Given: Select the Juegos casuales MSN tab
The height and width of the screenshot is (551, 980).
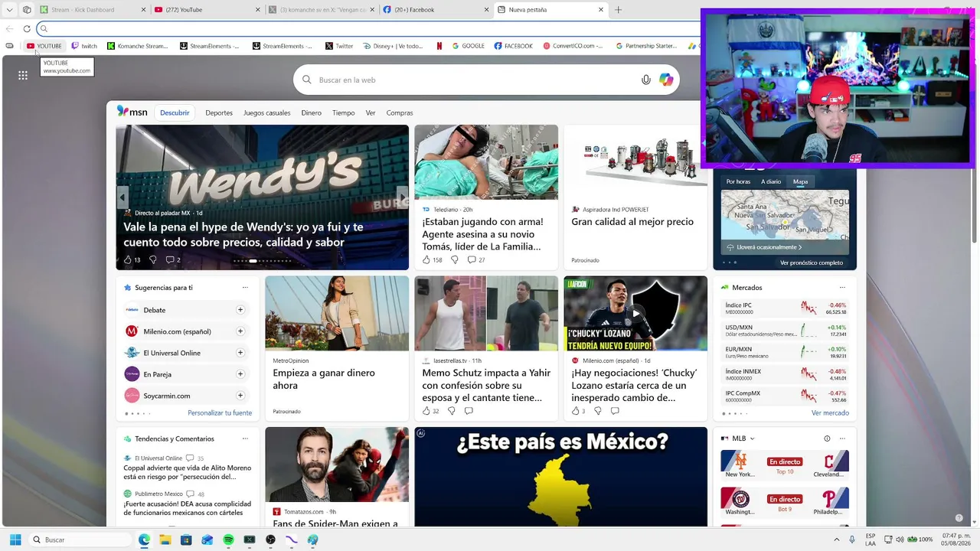Looking at the screenshot, I should point(267,112).
